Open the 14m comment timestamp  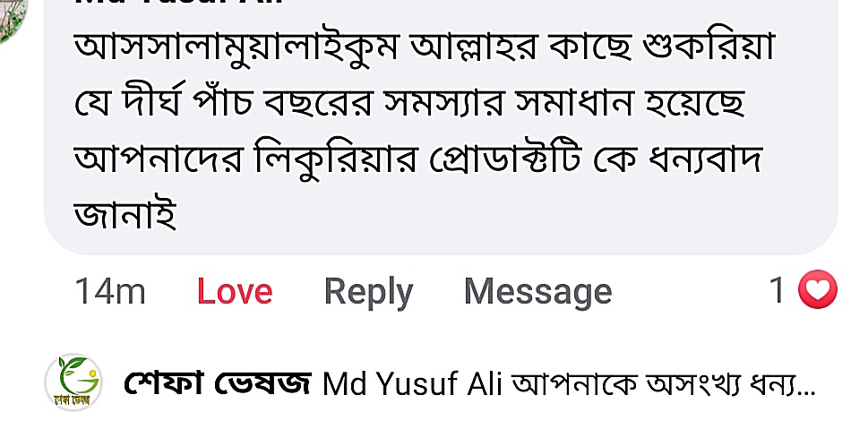(109, 291)
